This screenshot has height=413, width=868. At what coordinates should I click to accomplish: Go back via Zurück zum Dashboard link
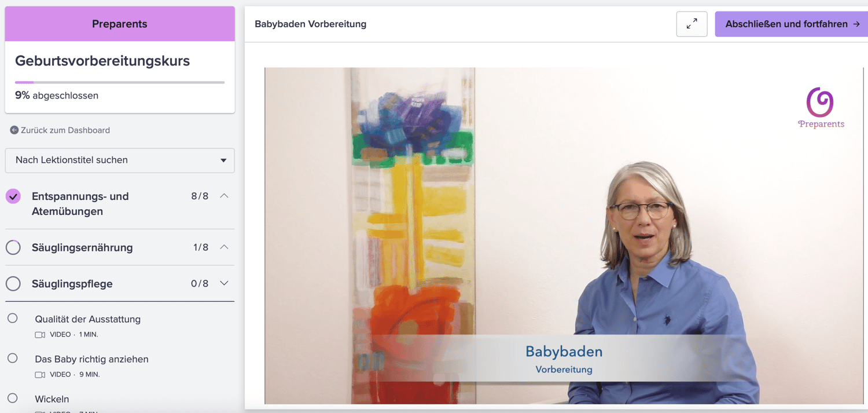coord(65,130)
